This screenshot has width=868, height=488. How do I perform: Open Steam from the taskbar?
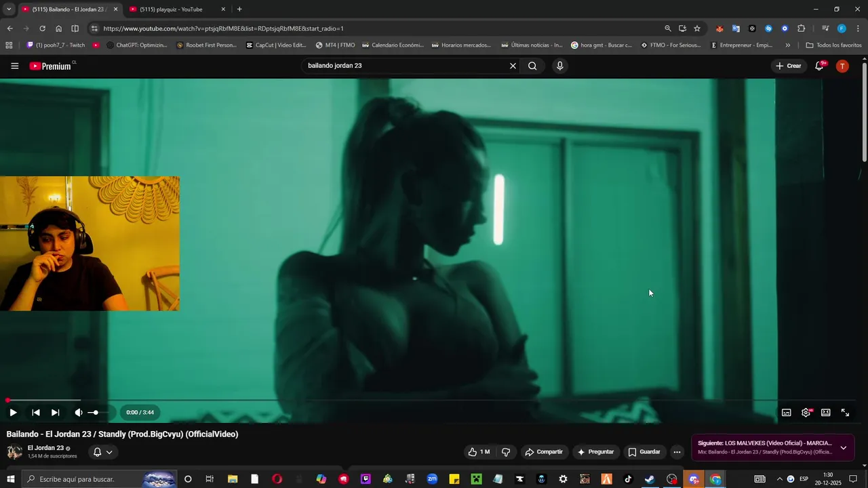point(650,479)
